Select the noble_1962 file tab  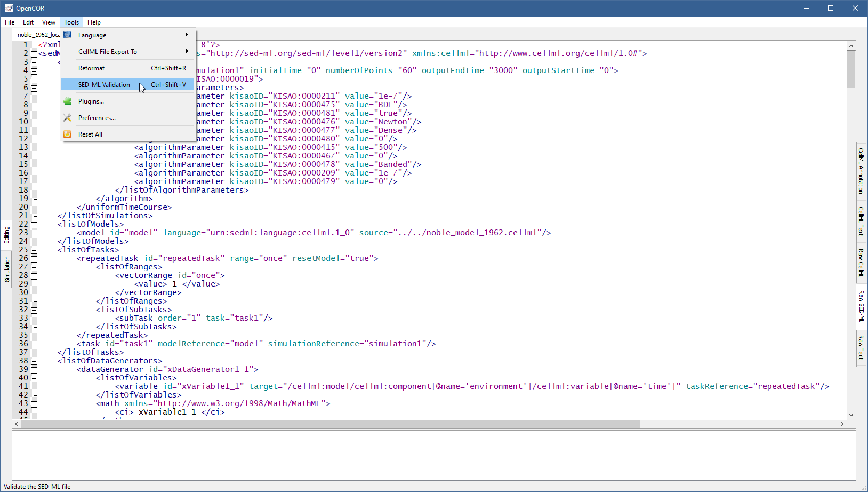(37, 35)
